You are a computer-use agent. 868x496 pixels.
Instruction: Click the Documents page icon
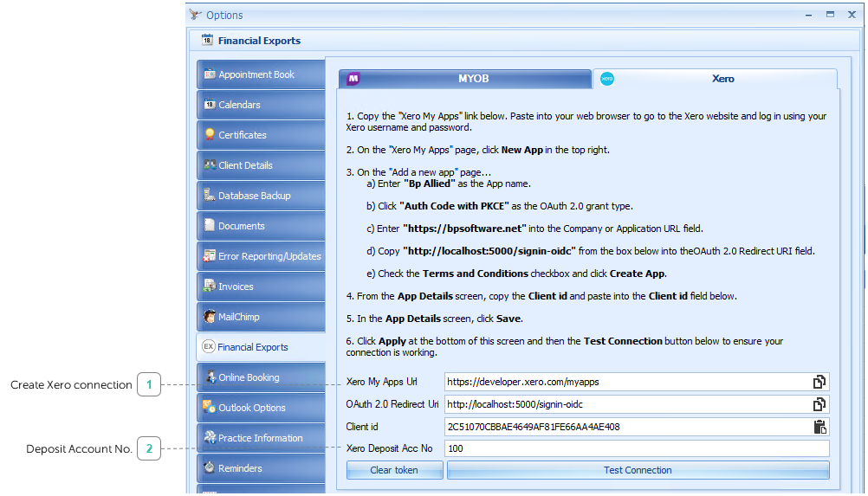[x=210, y=225]
